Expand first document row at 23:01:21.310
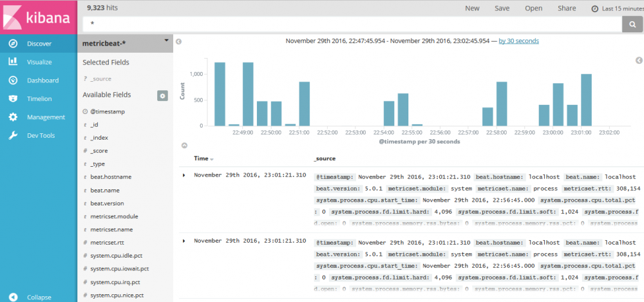644x302 pixels. pyautogui.click(x=184, y=175)
